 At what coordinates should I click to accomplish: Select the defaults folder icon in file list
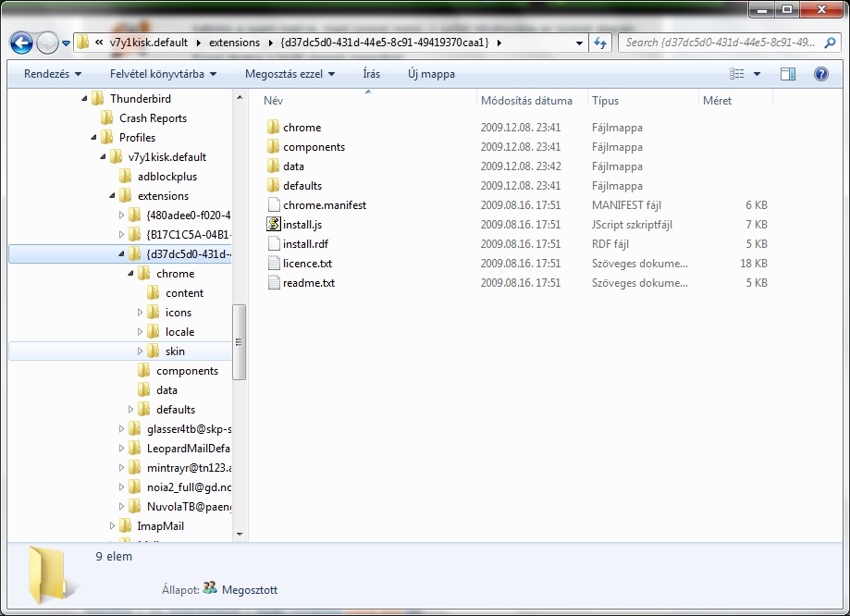pos(273,186)
